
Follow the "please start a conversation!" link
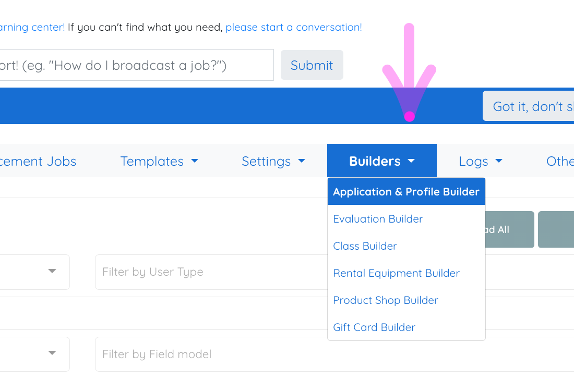click(x=293, y=27)
